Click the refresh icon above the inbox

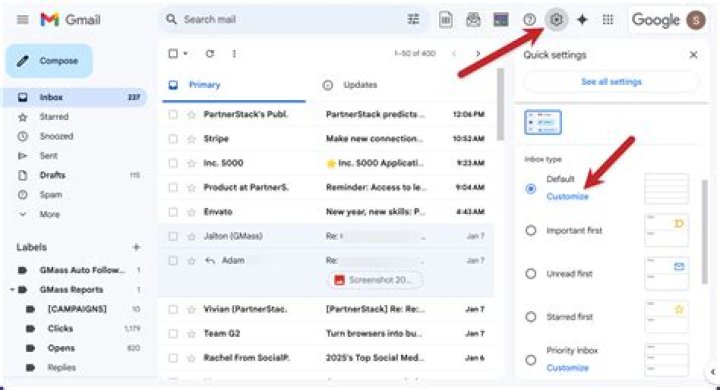click(x=210, y=54)
